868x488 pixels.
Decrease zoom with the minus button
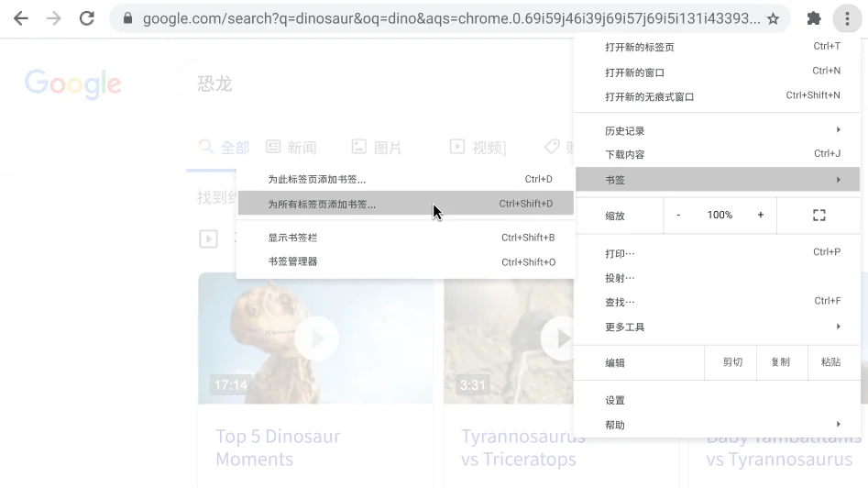coord(678,215)
